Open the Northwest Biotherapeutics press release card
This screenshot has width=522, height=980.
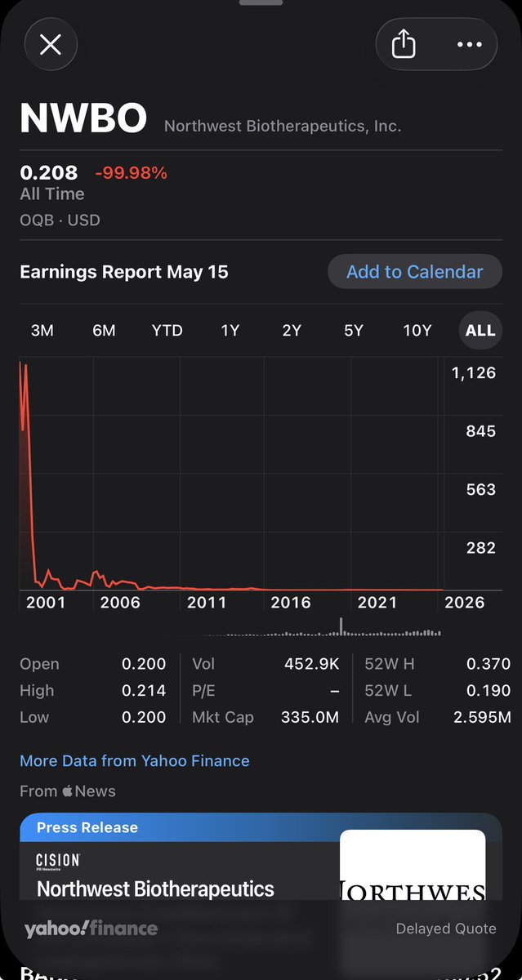tap(261, 856)
